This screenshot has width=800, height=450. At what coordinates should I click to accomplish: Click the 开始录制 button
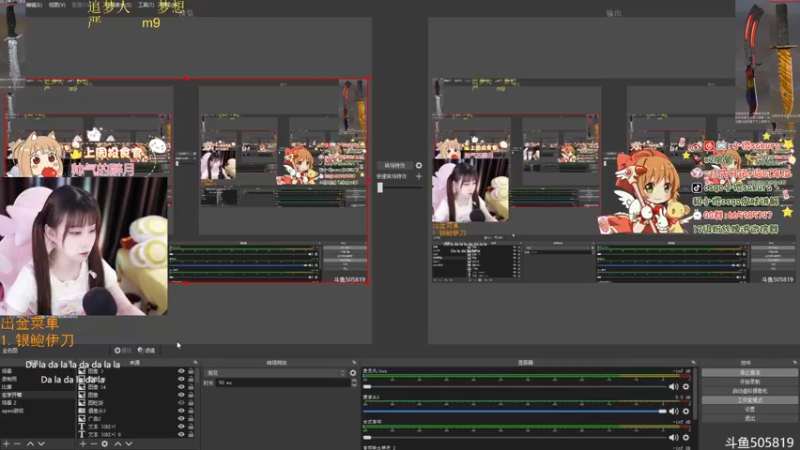749,382
